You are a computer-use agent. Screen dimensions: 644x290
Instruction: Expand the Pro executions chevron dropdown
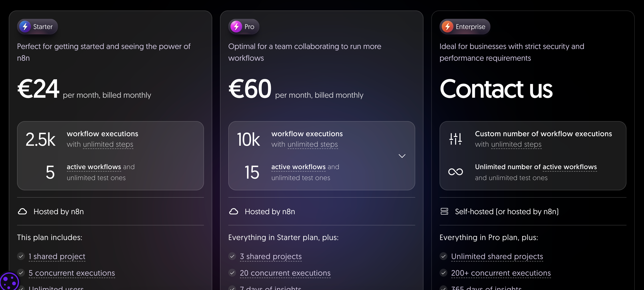coord(402,156)
